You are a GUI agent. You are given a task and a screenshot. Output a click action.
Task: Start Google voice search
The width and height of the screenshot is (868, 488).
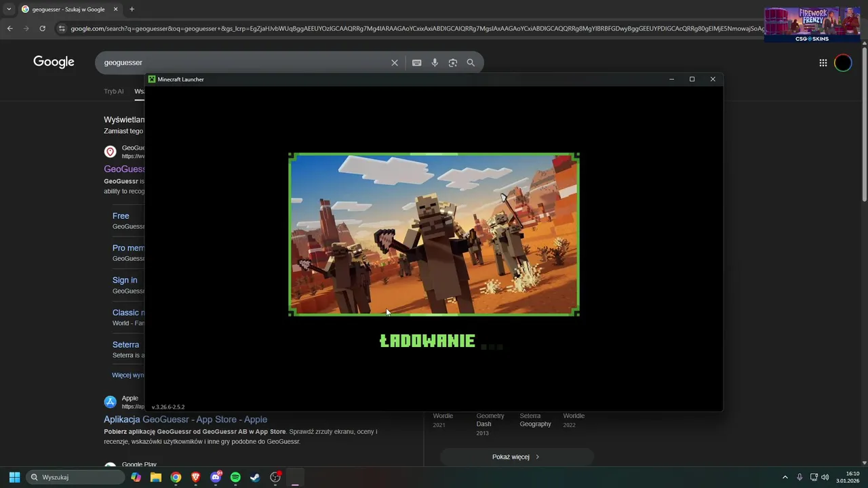(x=435, y=62)
